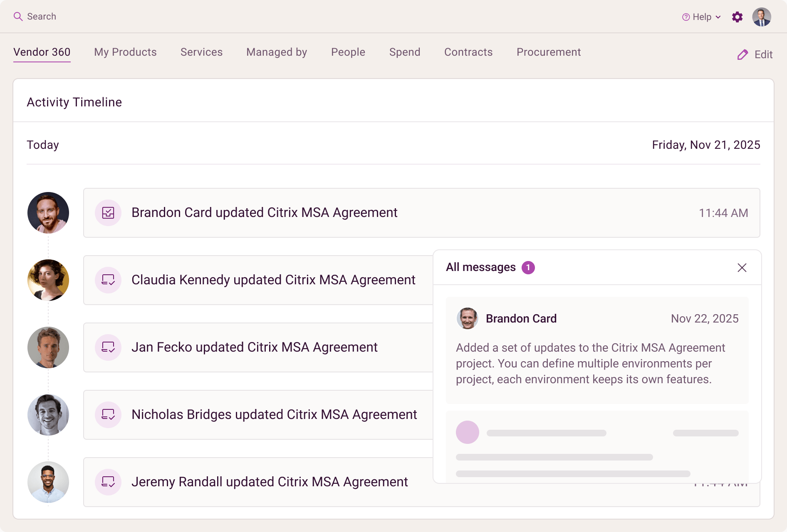Click the icon beside Jeremy Randall's update
The image size is (787, 532).
click(108, 482)
